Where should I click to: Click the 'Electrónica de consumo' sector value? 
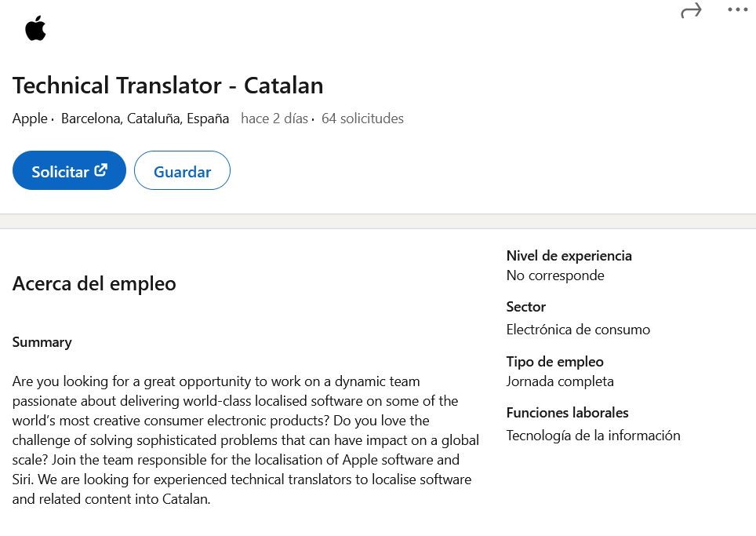[578, 330]
